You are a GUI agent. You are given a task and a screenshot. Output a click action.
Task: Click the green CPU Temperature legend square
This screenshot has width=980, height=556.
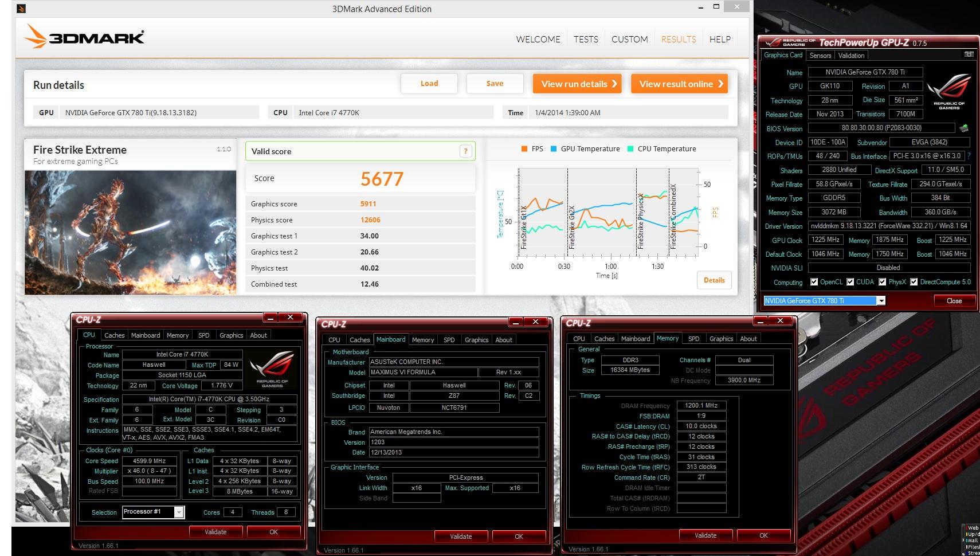[630, 148]
